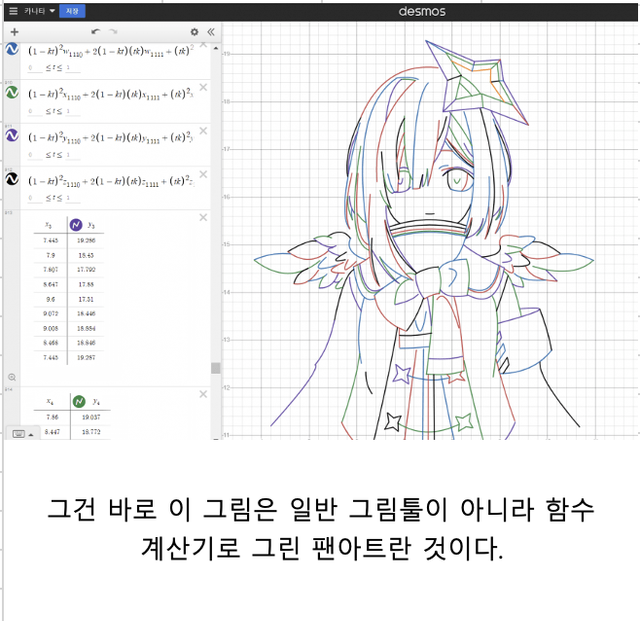Select the y4 column header
This screenshot has width=640, height=621.
click(x=96, y=402)
